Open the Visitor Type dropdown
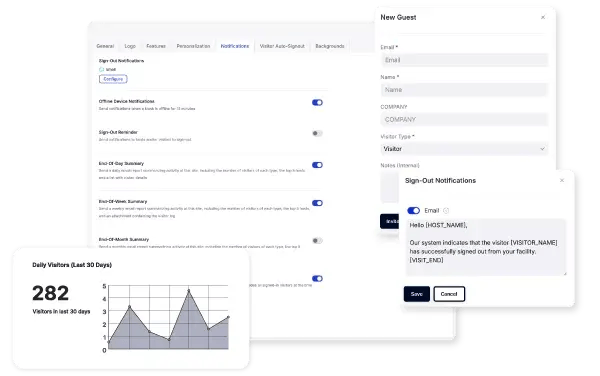Screen dimensions: 600x376 (x=464, y=149)
